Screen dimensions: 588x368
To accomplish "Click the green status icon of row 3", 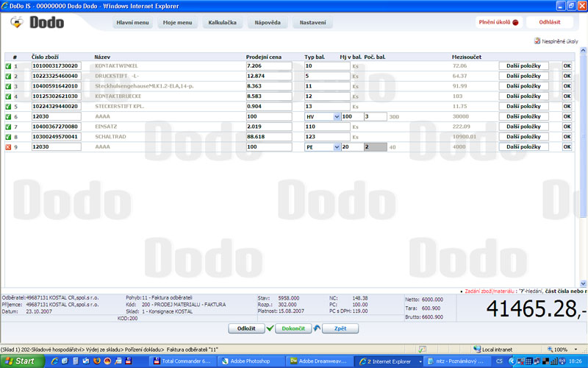I will pos(8,86).
